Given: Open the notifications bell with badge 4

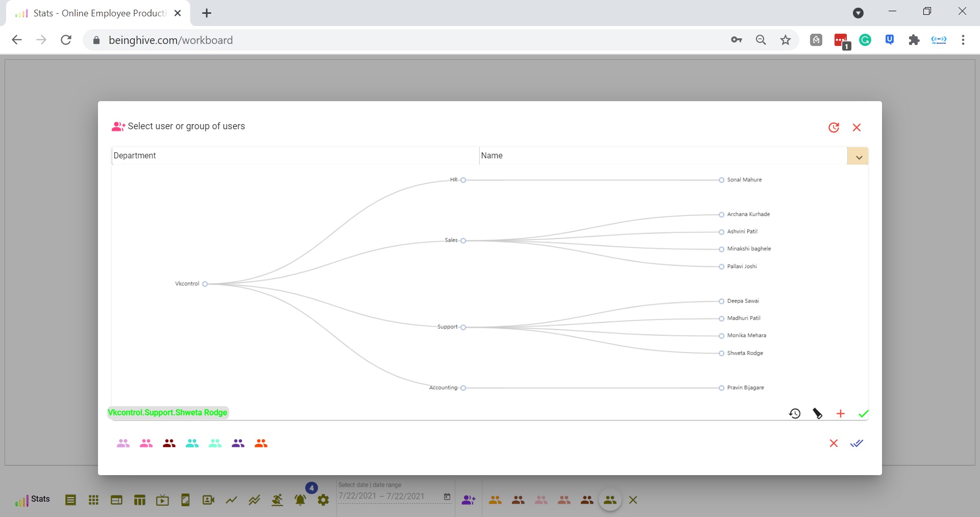Looking at the screenshot, I should (x=301, y=500).
